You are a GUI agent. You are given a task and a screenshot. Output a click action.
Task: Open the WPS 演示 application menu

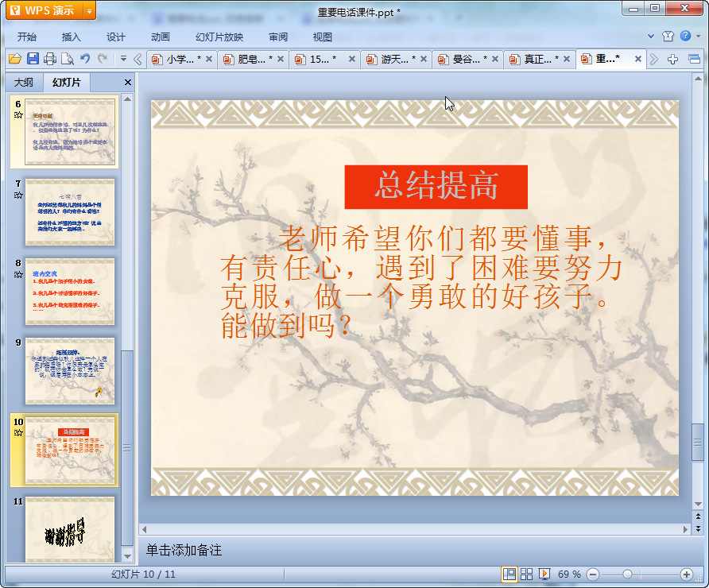pos(45,10)
